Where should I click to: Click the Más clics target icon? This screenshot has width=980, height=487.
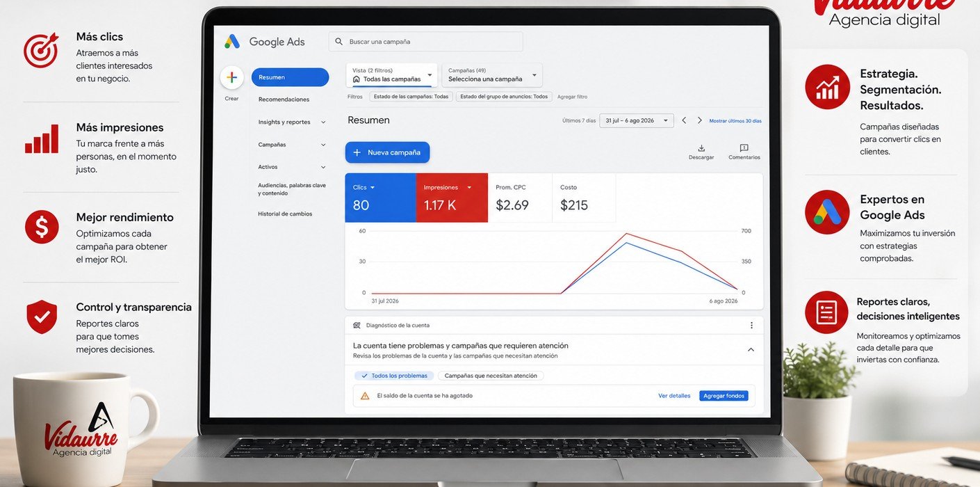tap(41, 50)
